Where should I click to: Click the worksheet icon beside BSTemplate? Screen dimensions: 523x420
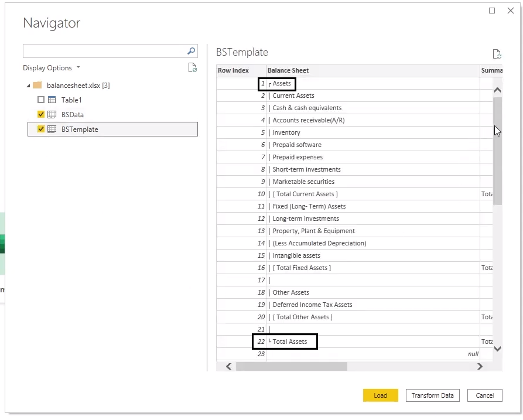coord(50,129)
